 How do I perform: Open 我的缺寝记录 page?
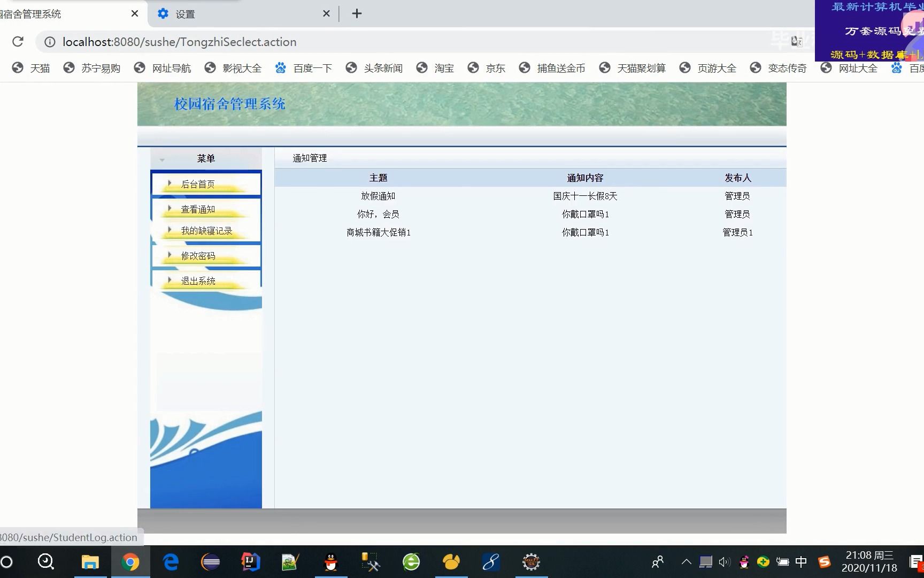click(x=206, y=231)
